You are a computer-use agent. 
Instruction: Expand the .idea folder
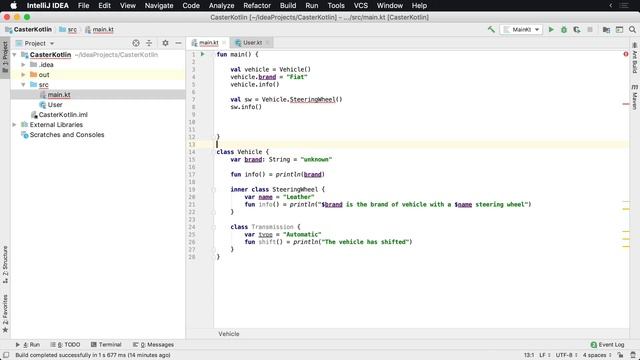pyautogui.click(x=23, y=64)
